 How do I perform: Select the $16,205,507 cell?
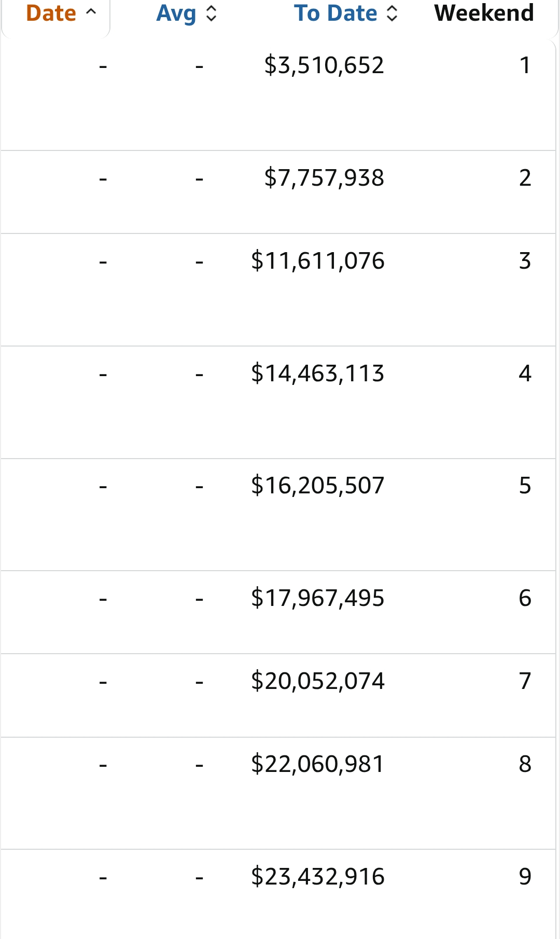(317, 486)
